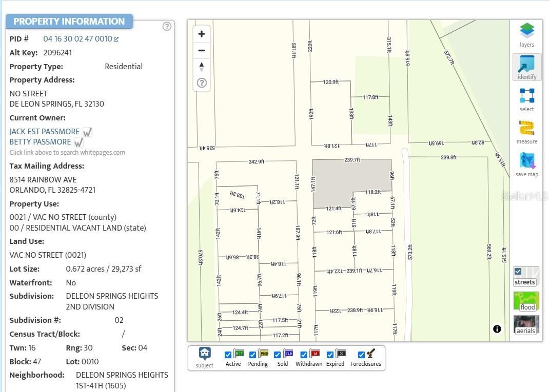Click the 120.9ft parcel dimension label
The height and width of the screenshot is (392, 550).
point(331,82)
